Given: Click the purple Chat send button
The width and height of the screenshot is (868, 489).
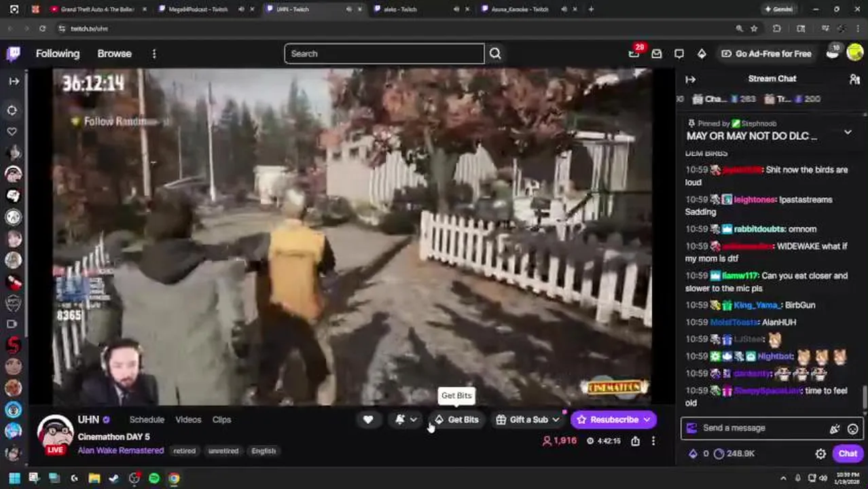Looking at the screenshot, I should [x=848, y=454].
